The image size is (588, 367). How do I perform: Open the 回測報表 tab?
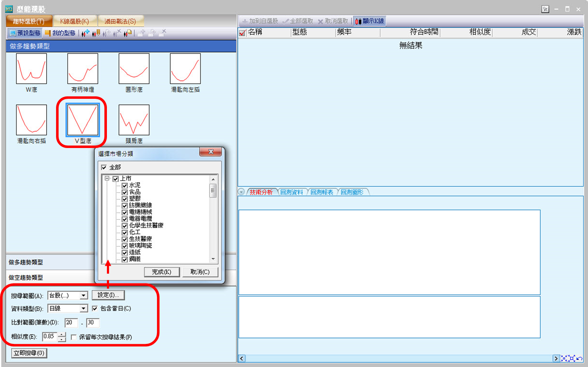point(322,192)
